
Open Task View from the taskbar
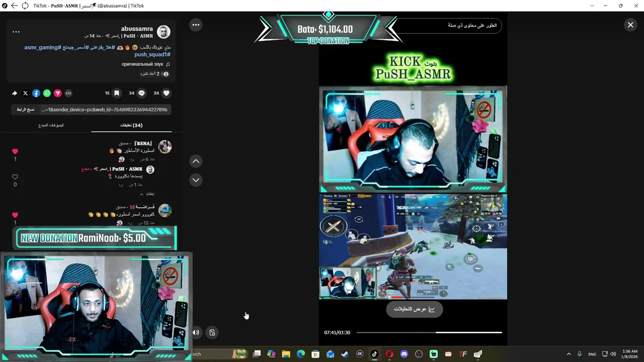pyautogui.click(x=257, y=354)
